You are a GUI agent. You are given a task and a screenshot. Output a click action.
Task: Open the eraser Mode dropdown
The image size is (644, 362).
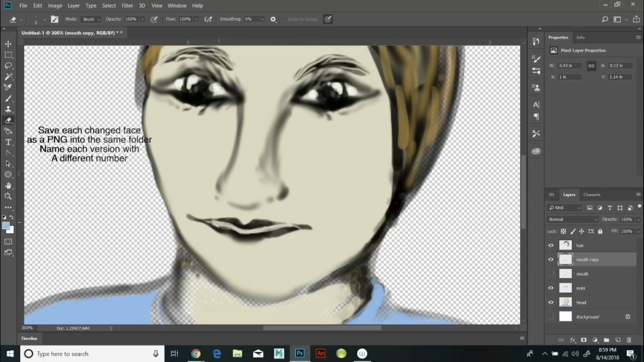(x=91, y=19)
